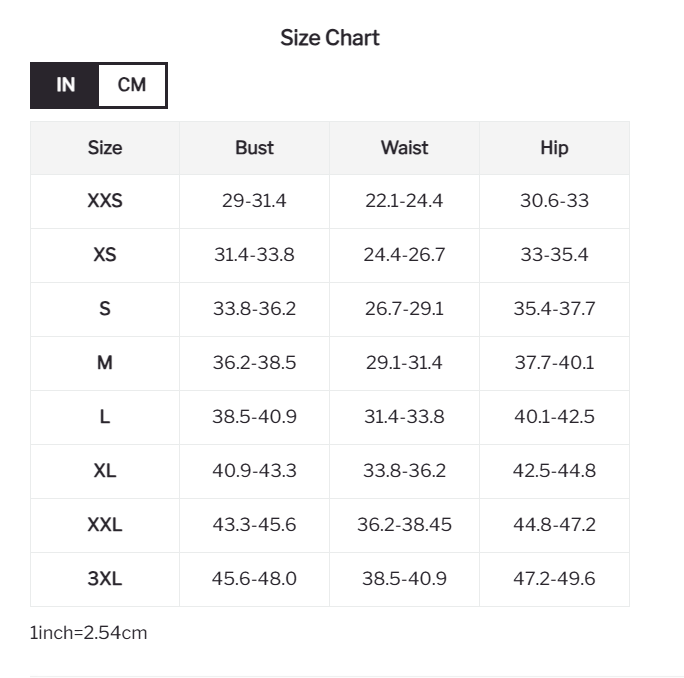
Task: Click the Size column header
Action: [105, 148]
